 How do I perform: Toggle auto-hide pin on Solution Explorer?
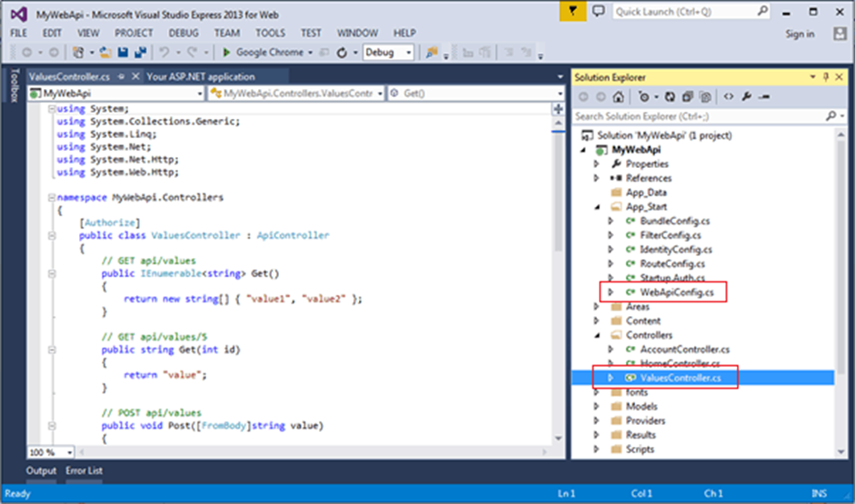[826, 77]
